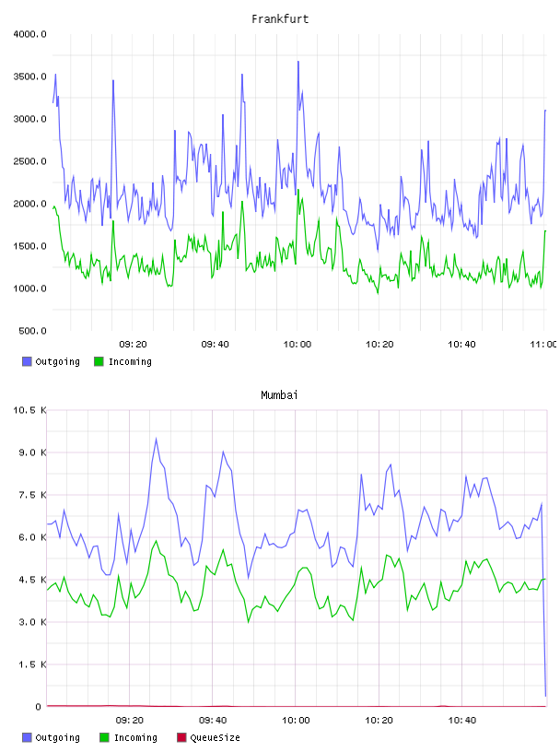Click the 1500.0 y-axis label on Frankfurt chart

click(29, 246)
